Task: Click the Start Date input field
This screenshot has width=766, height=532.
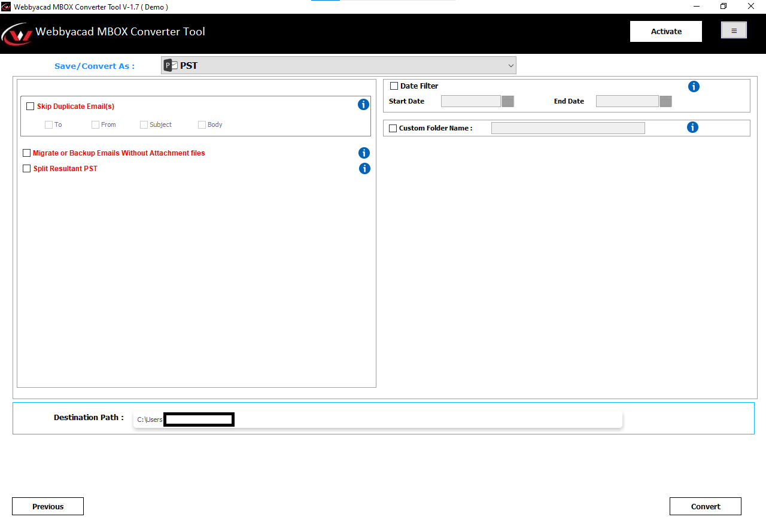Action: tap(471, 101)
